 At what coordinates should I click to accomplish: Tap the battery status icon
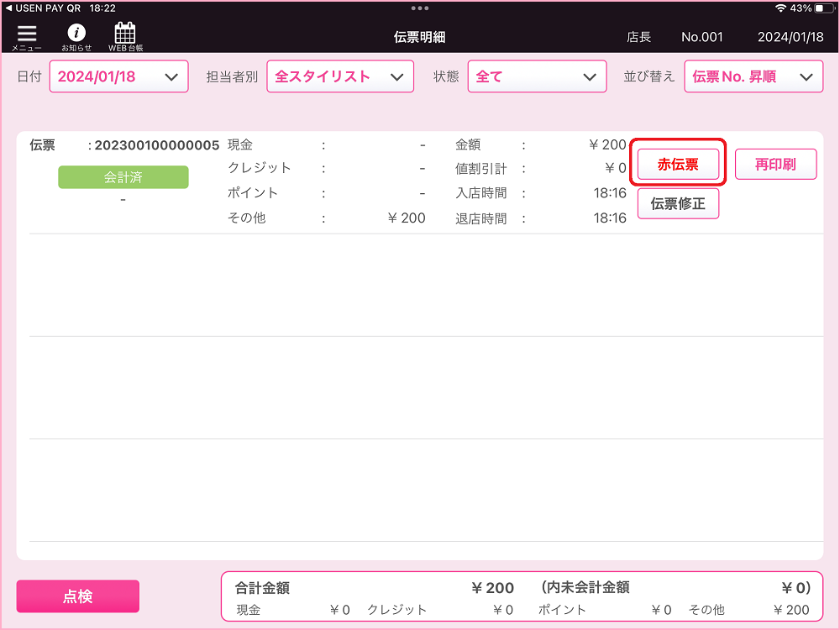(824, 8)
